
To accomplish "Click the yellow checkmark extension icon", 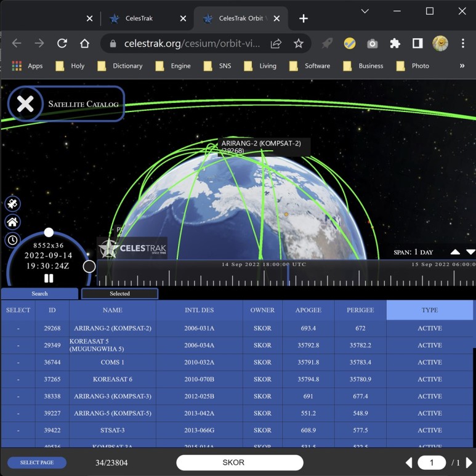I will pyautogui.click(x=350, y=43).
